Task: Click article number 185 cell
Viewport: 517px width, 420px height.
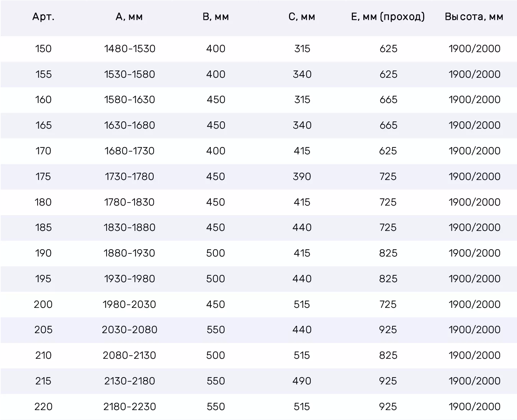Action: (43, 227)
